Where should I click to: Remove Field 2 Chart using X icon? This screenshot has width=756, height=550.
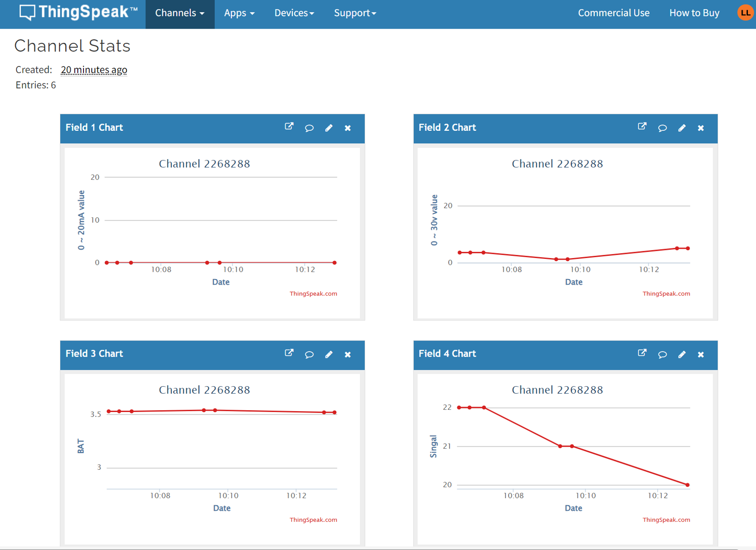701,128
